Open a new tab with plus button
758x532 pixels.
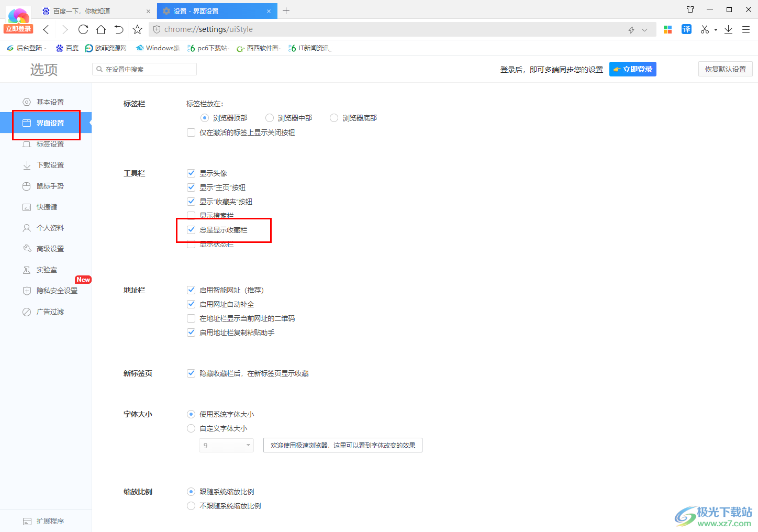286,10
